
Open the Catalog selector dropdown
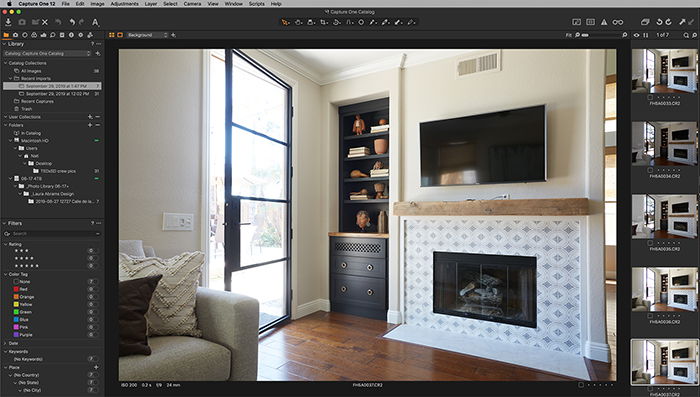pos(47,53)
